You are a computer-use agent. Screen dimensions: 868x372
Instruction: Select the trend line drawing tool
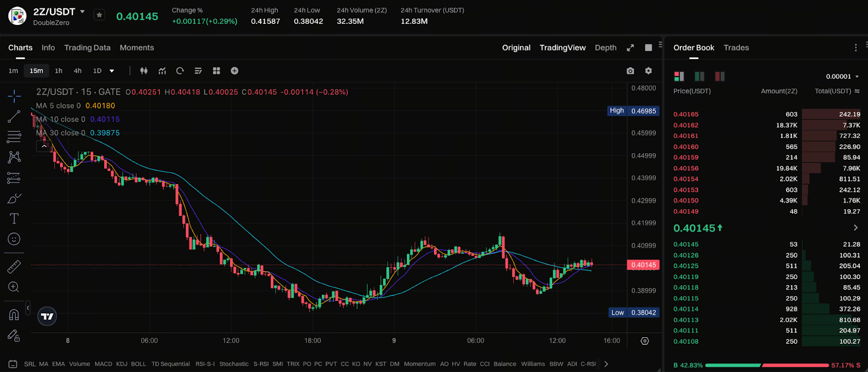pyautogui.click(x=14, y=116)
